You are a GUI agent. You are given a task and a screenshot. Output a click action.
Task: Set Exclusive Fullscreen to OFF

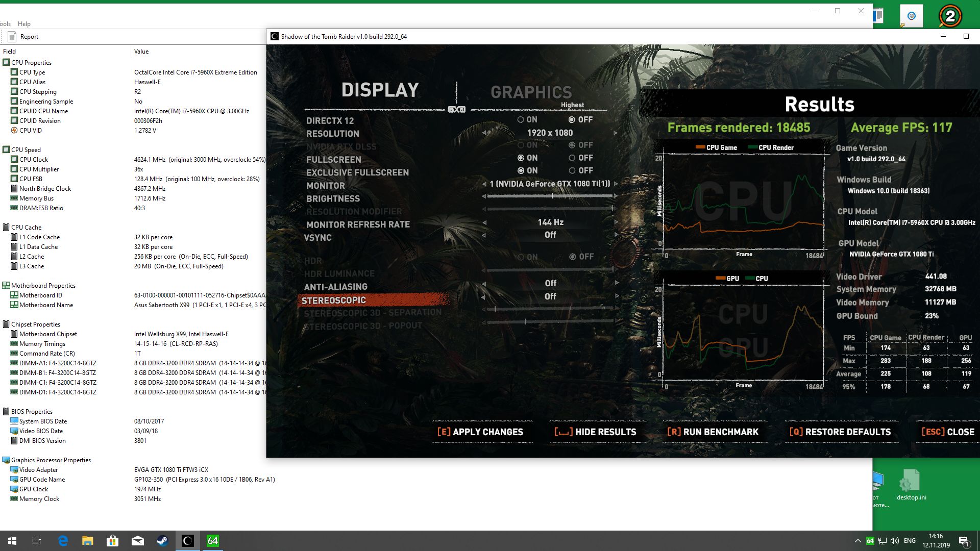(x=572, y=171)
